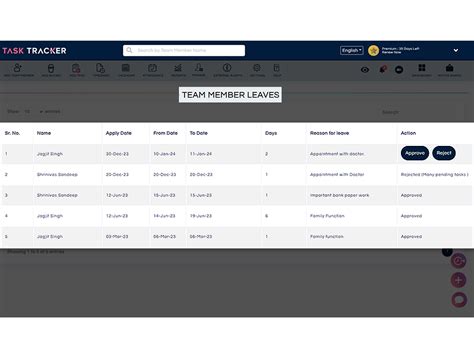Screen dimensions: 474x362
Task: Click Important bank paper work reason
Action: (339, 195)
